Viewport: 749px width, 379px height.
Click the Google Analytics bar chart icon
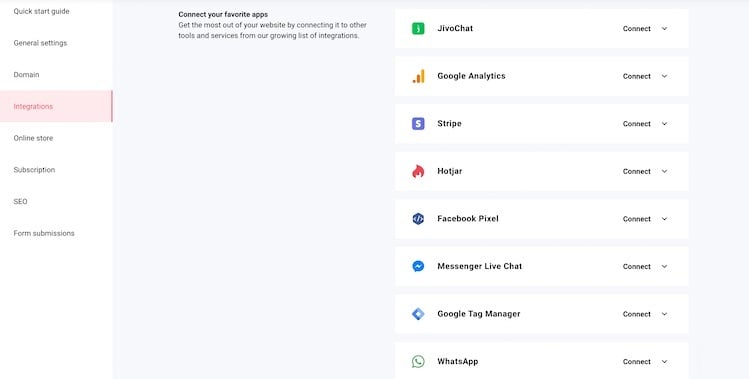pos(418,76)
